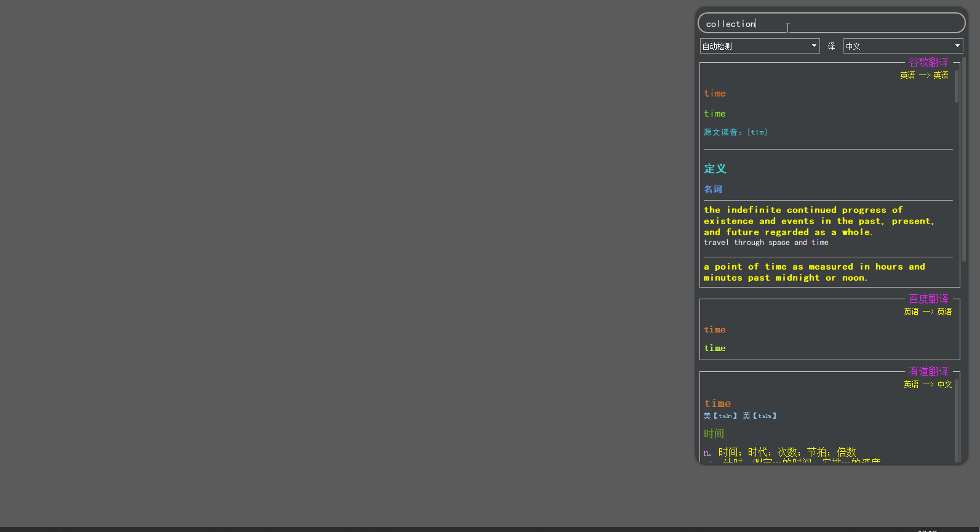Click the 源文读音 pronunciation line
The width and height of the screenshot is (980, 532).
point(736,132)
